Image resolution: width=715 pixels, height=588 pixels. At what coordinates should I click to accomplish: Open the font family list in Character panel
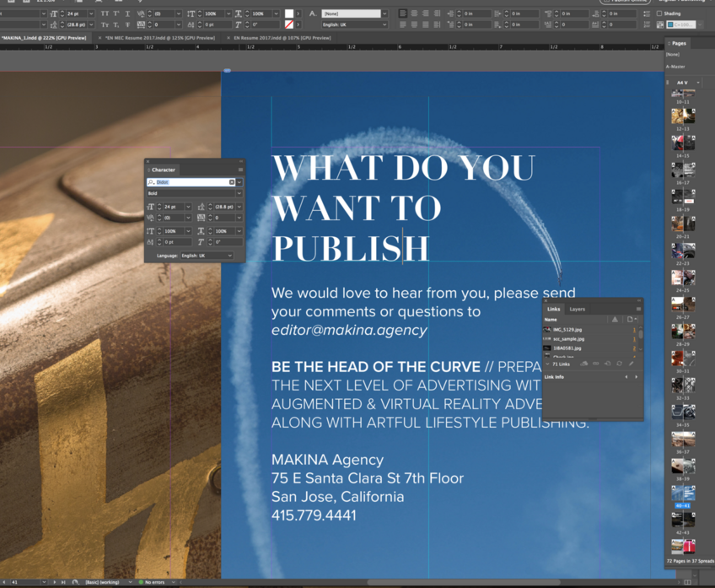[239, 182]
